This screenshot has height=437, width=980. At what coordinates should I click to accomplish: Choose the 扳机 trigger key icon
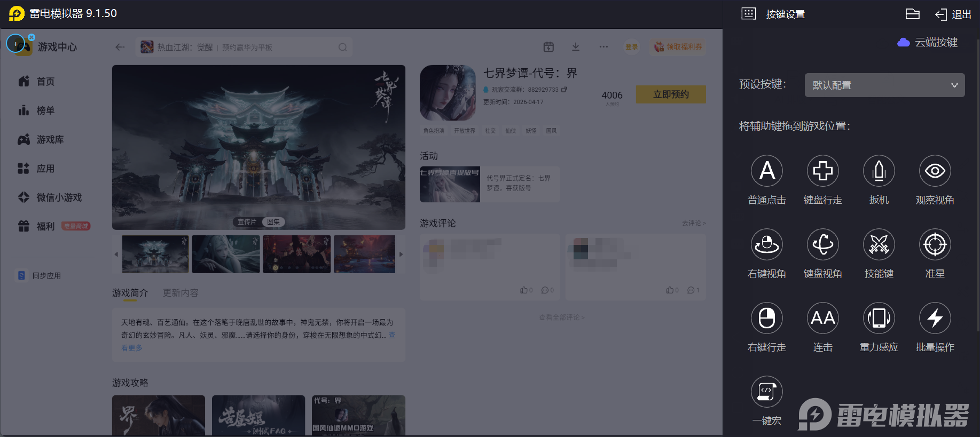[879, 171]
